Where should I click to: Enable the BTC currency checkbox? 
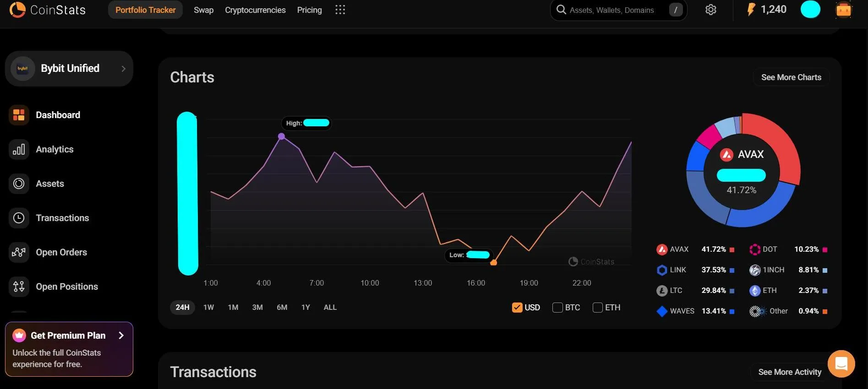point(557,308)
